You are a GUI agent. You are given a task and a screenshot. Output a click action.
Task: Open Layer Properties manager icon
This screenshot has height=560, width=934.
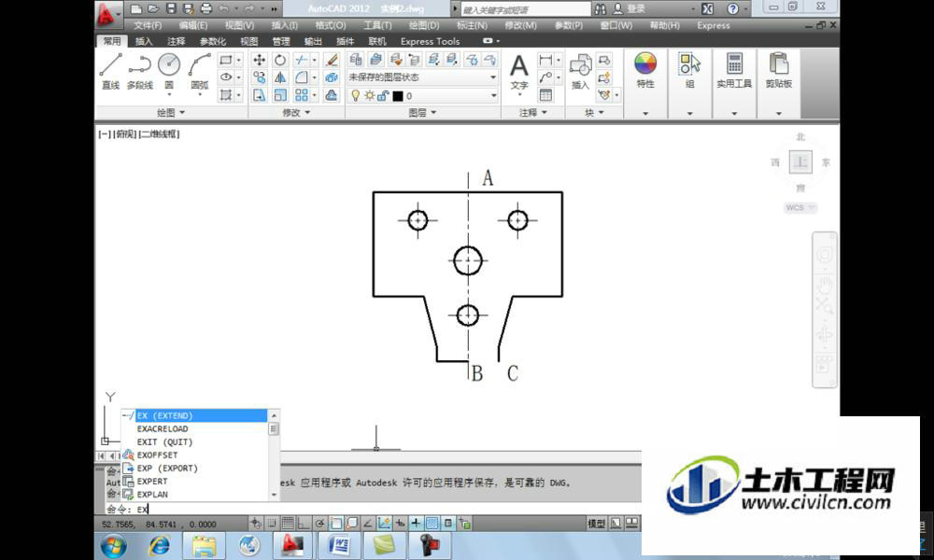coord(356,59)
